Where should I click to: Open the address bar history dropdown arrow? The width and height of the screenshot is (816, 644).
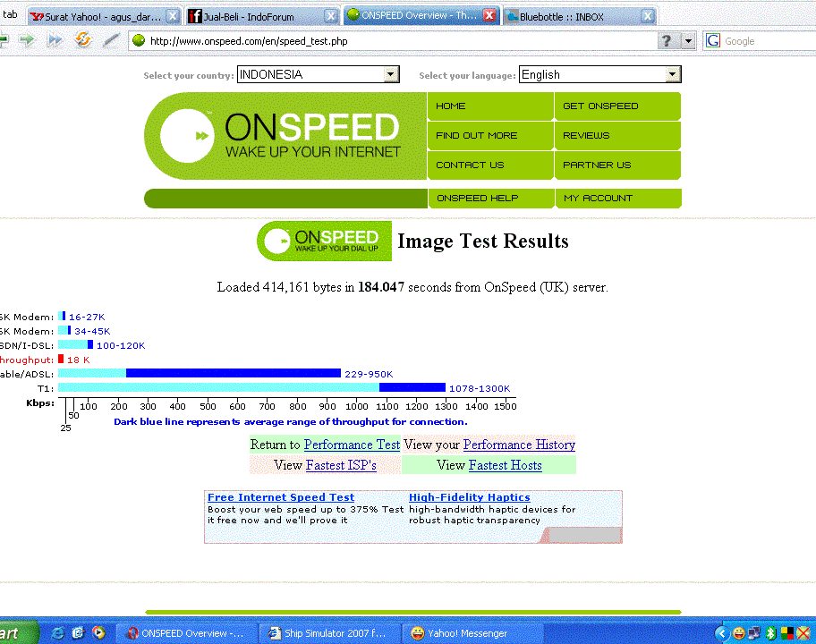[689, 40]
